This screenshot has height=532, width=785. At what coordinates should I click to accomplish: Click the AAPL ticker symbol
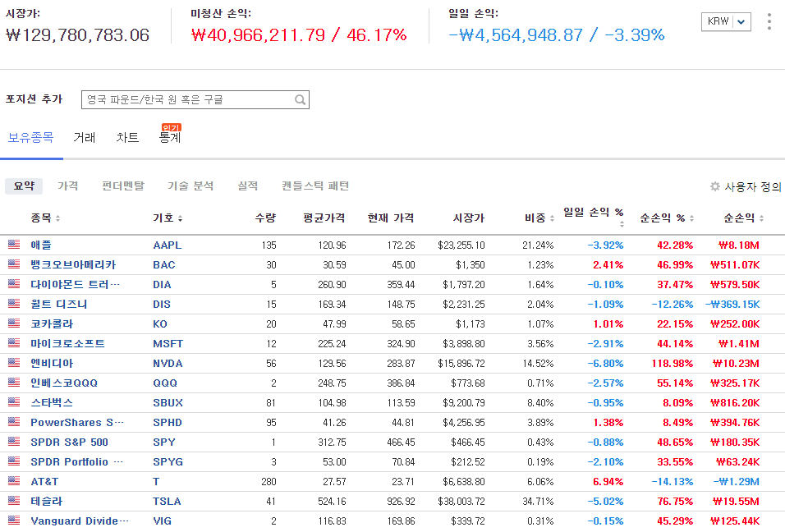[x=168, y=245]
